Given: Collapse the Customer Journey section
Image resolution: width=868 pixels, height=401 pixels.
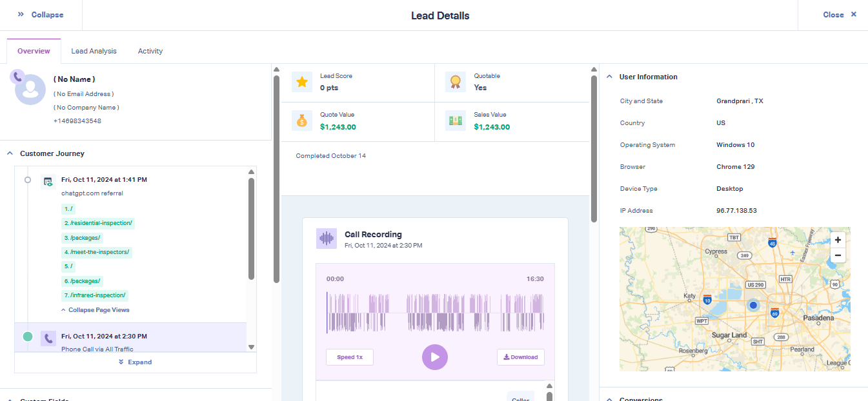Looking at the screenshot, I should coord(10,153).
